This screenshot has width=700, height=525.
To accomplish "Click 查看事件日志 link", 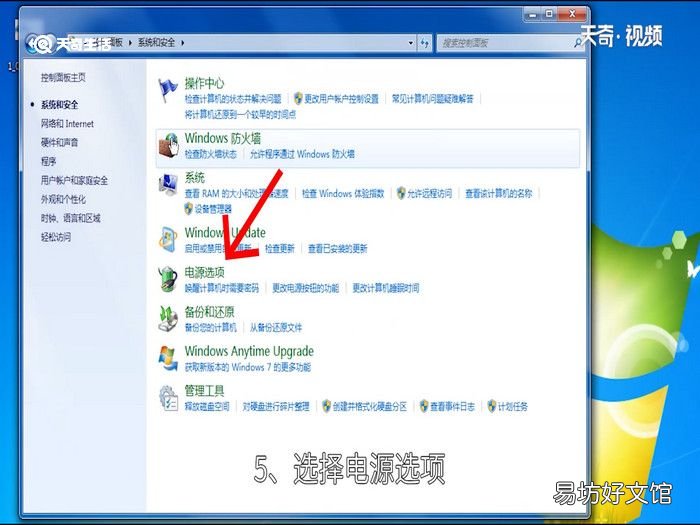I will tap(452, 406).
